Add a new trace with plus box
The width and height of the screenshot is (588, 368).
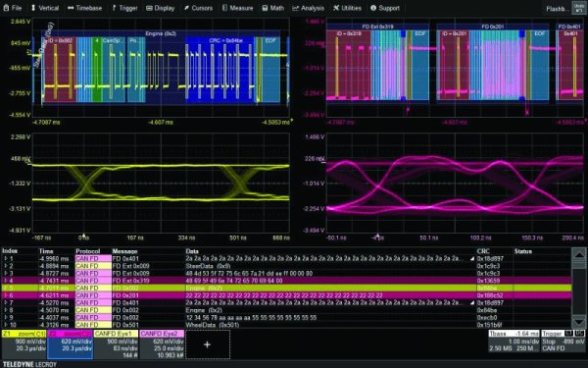point(208,344)
